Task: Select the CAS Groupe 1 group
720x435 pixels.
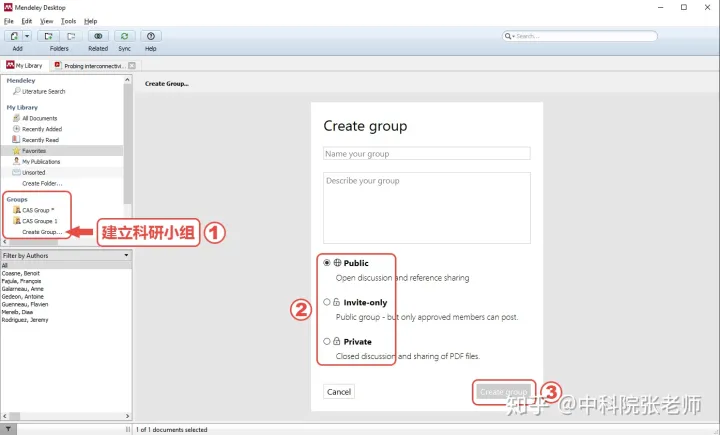Action: pos(39,221)
